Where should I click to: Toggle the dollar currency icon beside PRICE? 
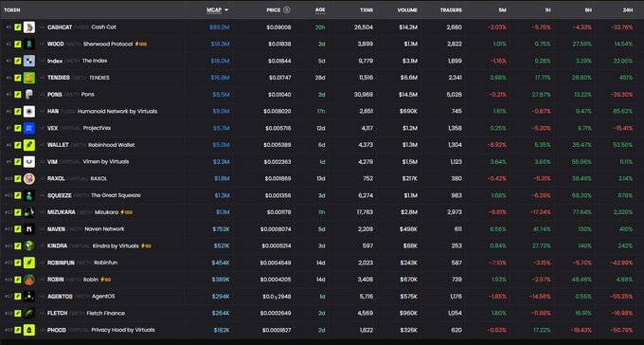[287, 9]
